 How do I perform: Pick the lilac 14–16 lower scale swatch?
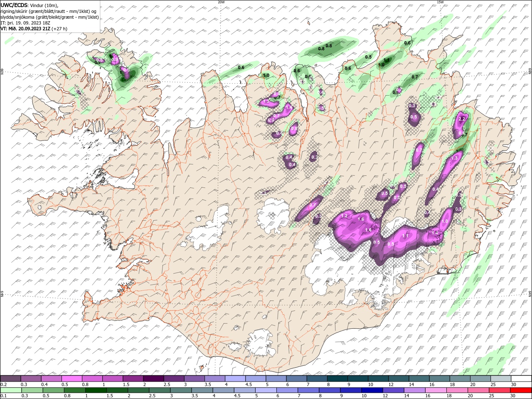[414, 390]
